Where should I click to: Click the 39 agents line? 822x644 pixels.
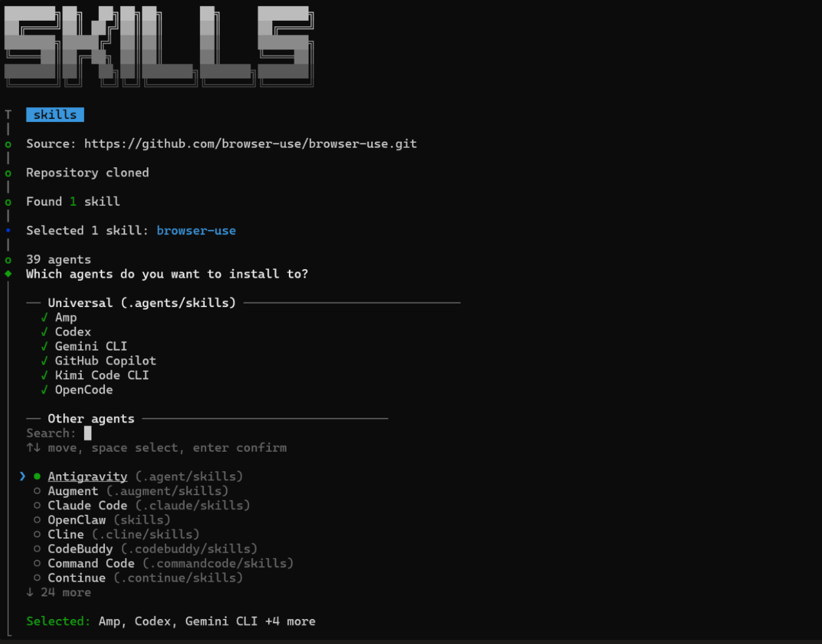coord(58,260)
